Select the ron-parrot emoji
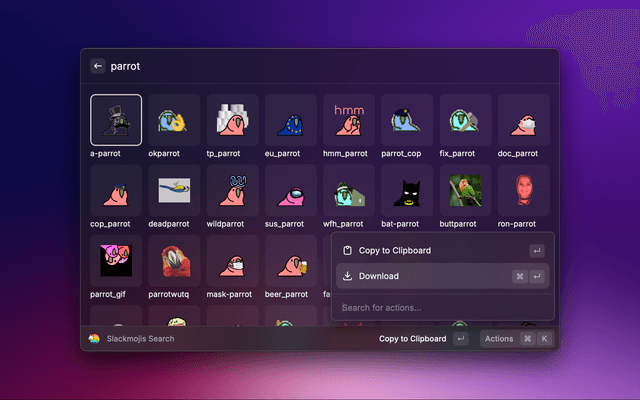 523,190
